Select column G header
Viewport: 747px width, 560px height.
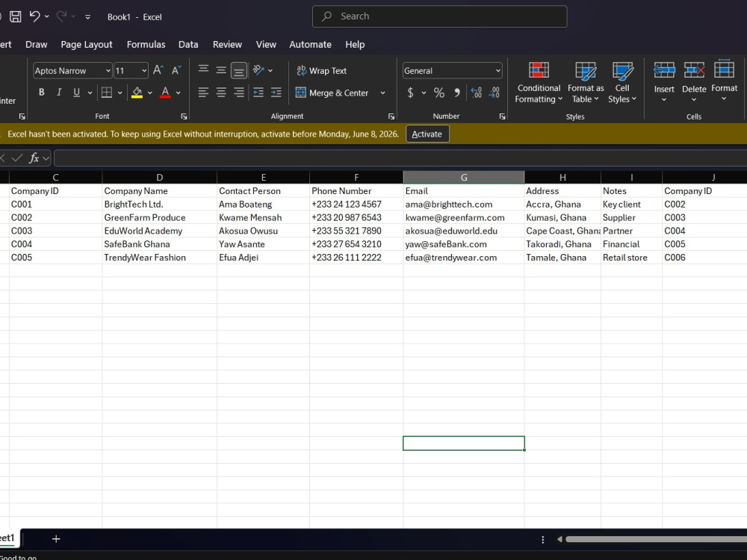464,177
